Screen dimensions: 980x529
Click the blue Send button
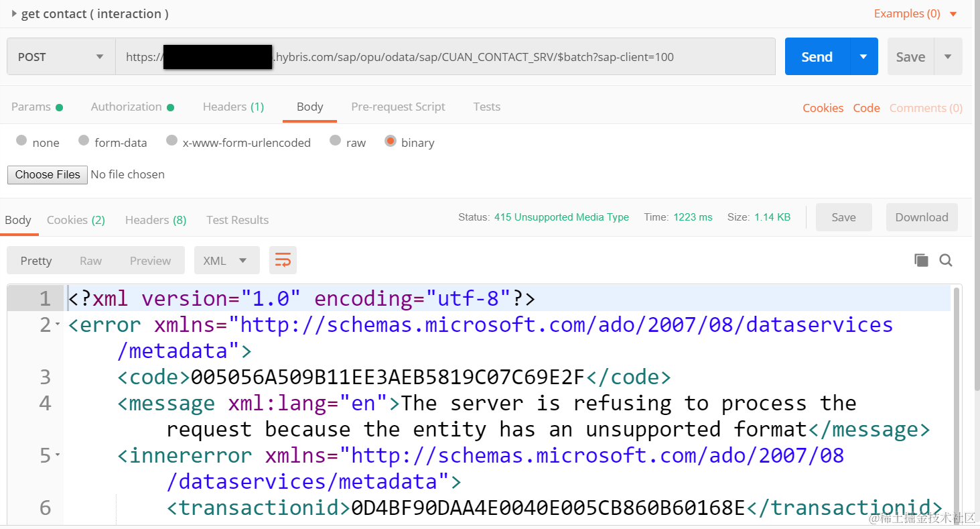817,57
